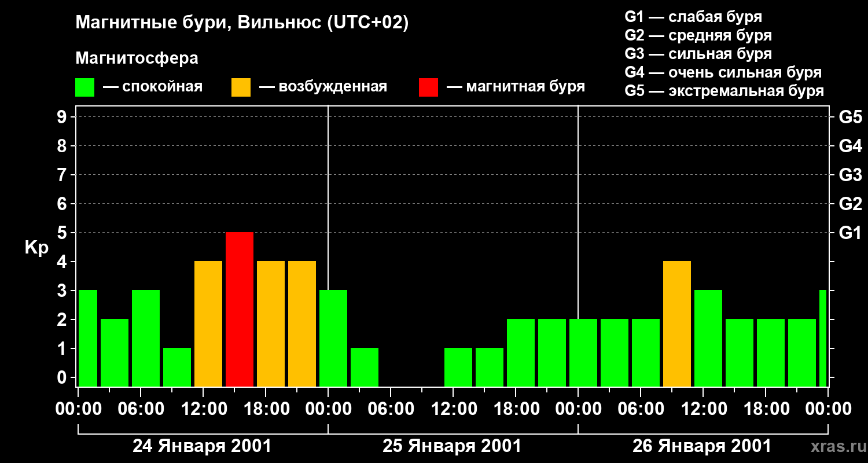Click the '3' value on the Kp axis
Screen dimensions: 868x463
(x=63, y=291)
